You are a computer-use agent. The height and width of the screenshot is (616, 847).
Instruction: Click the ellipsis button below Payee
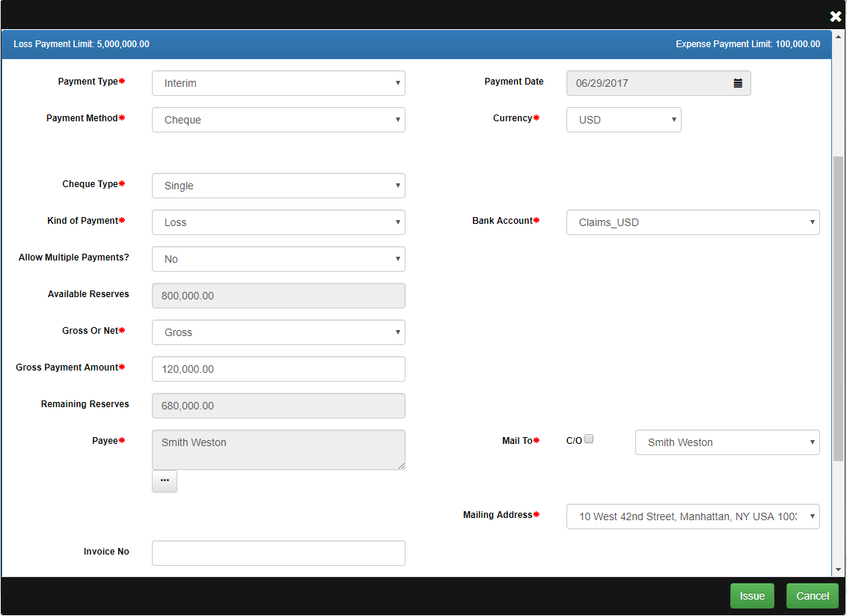pyautogui.click(x=164, y=481)
